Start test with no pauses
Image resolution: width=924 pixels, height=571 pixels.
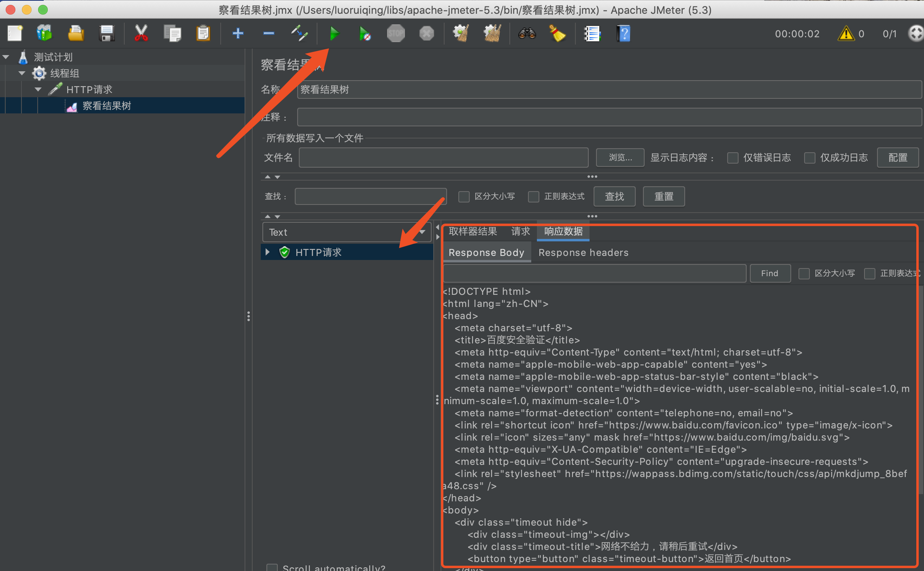[x=365, y=33]
